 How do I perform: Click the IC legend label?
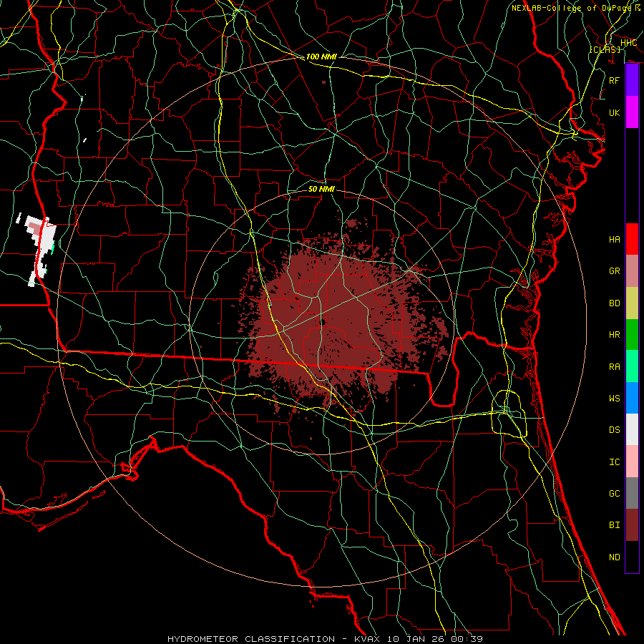point(615,462)
